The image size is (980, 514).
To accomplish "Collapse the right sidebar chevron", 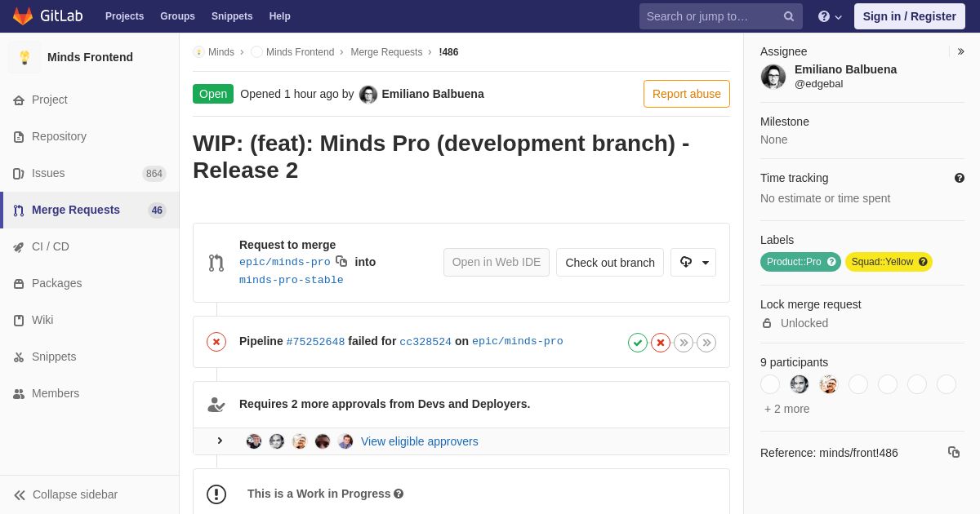I will [x=960, y=51].
